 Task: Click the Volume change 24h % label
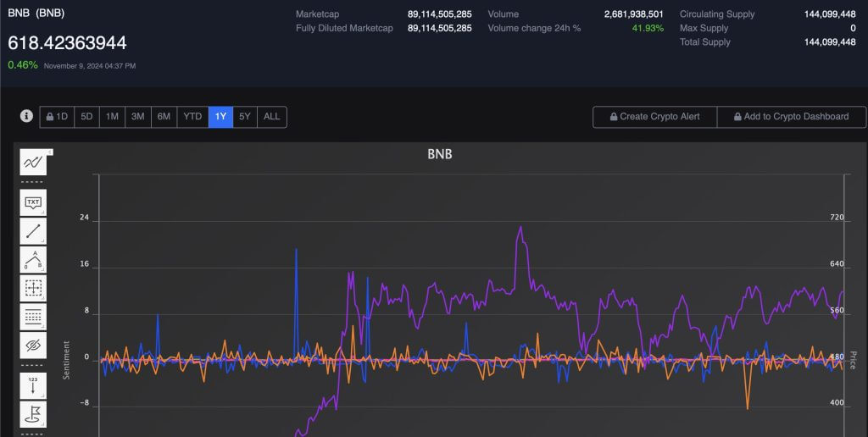pyautogui.click(x=534, y=28)
